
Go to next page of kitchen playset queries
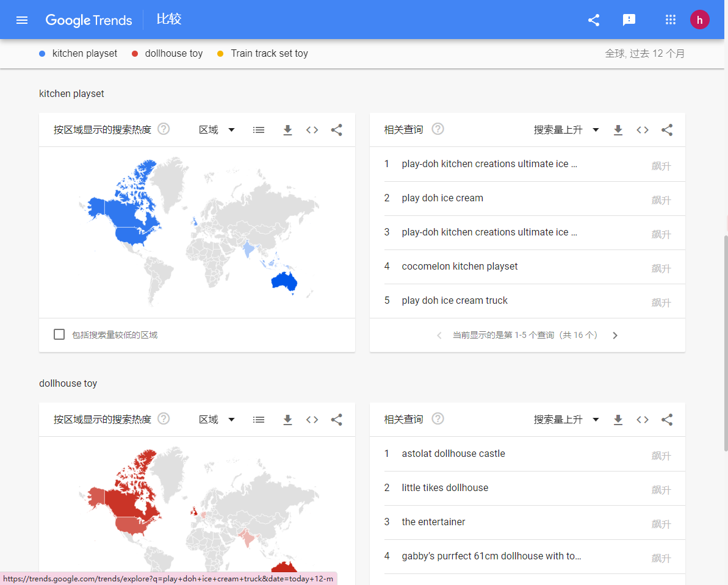coord(615,336)
